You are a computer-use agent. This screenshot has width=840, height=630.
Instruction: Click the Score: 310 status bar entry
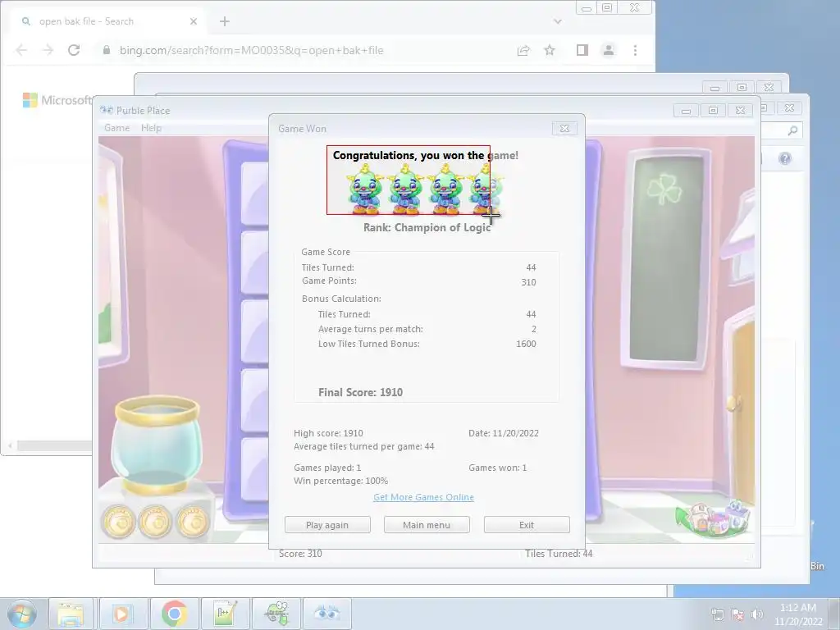[300, 554]
